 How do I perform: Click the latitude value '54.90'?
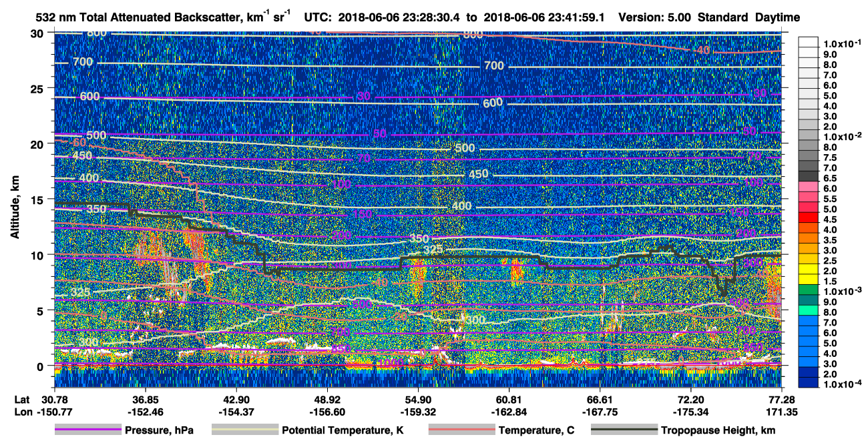[x=418, y=399]
